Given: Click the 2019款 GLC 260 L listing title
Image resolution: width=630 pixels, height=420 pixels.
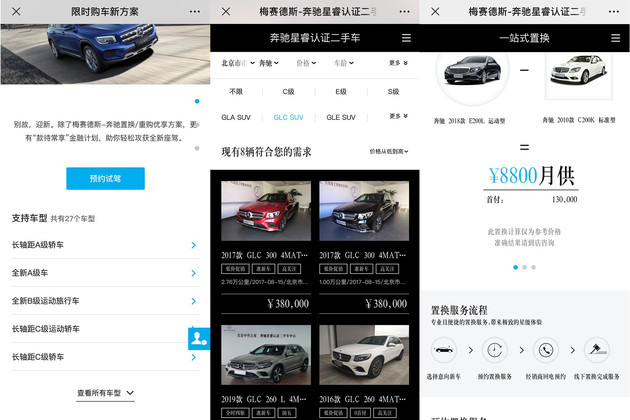Looking at the screenshot, I should click(x=264, y=399).
